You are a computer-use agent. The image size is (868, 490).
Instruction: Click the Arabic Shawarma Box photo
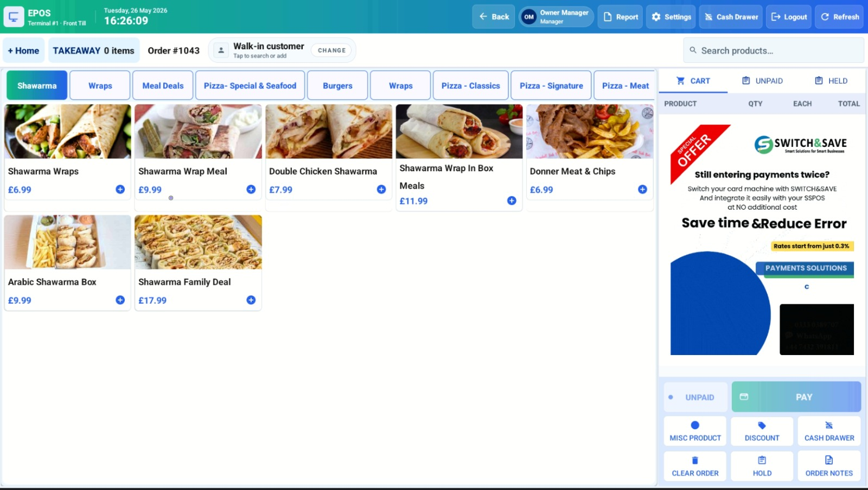click(x=68, y=242)
